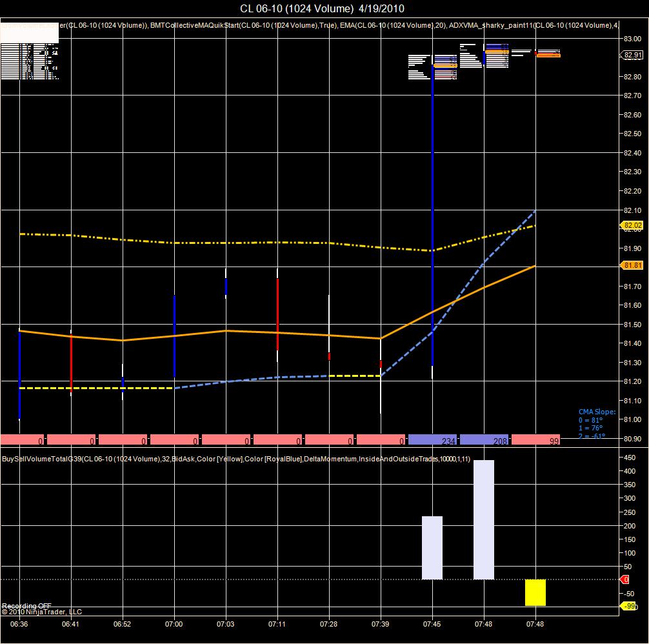Click the shorter white delta bar at 07:45

432,548
